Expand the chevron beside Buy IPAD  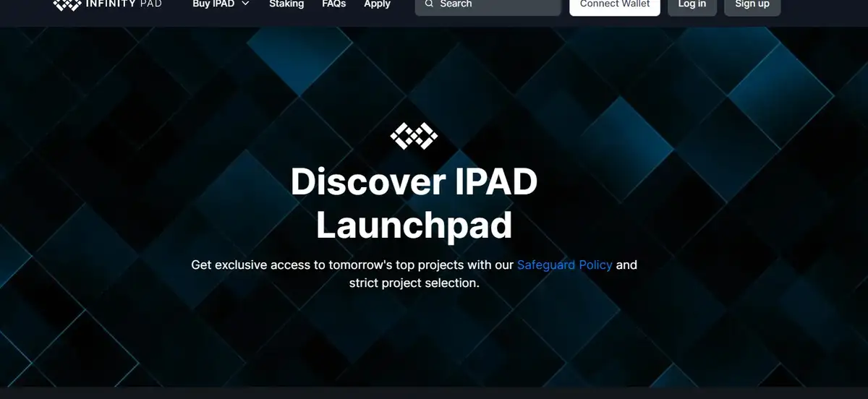[245, 4]
